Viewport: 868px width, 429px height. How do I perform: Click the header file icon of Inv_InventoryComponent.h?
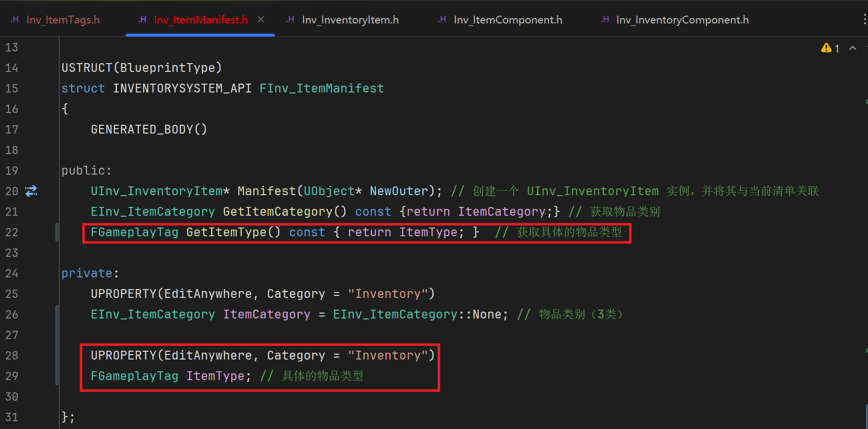(x=606, y=20)
